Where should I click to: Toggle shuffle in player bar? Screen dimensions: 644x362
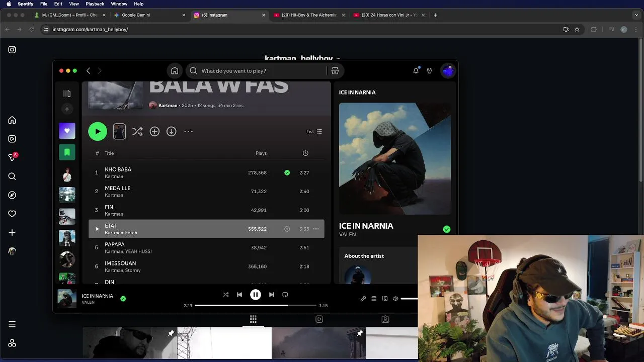point(226,295)
